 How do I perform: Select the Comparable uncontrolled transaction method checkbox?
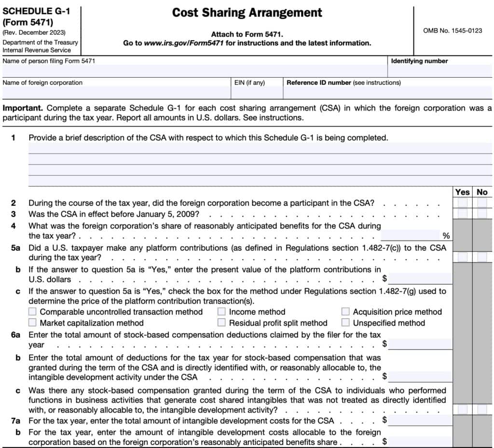(32, 311)
